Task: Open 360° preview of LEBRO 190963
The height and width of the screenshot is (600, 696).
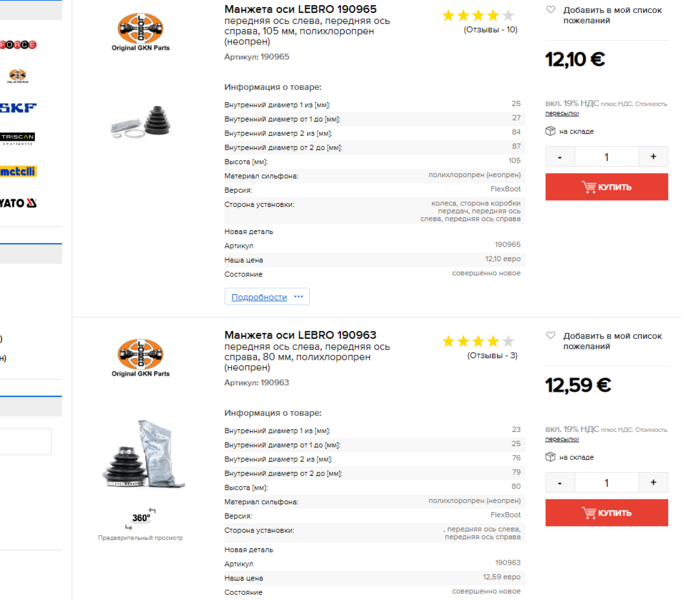Action: (140, 519)
